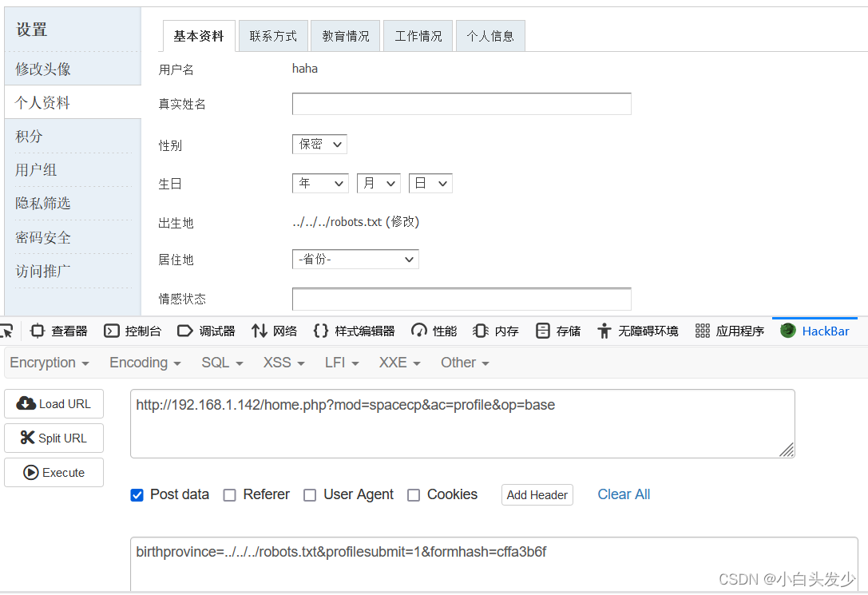
Task: Click the username value haha
Action: tap(305, 69)
